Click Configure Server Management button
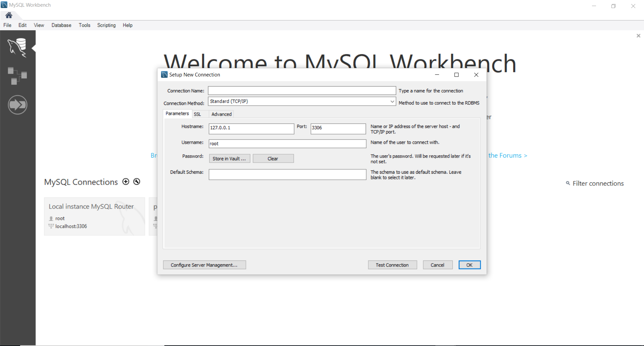This screenshot has width=644, height=346. pos(204,265)
